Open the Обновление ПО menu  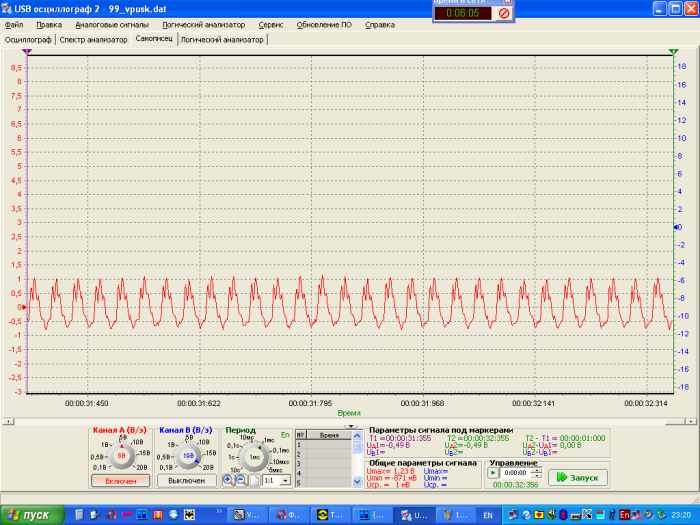(324, 25)
